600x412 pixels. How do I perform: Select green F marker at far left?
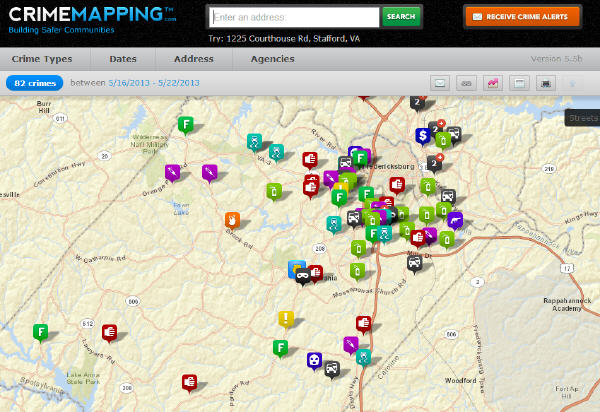(x=41, y=332)
